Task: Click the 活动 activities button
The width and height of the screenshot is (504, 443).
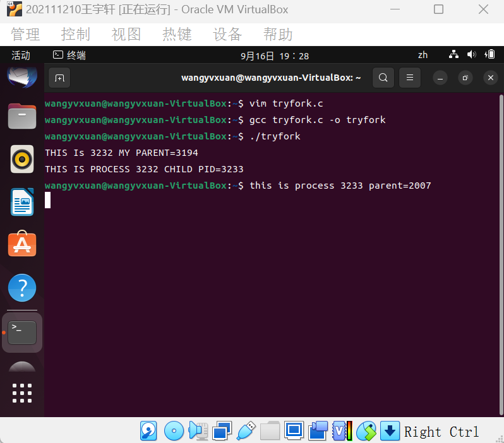Action: click(x=21, y=56)
